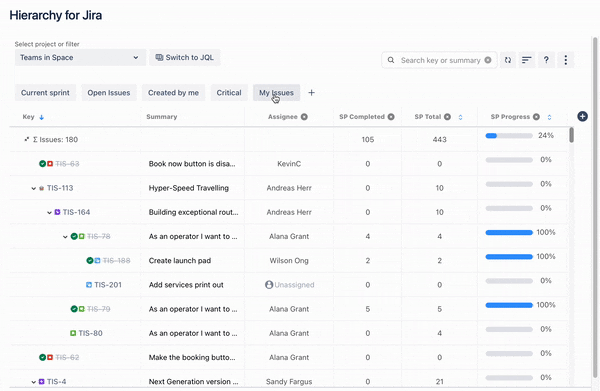Screen dimensions: 600x391
Task: Open issue TIS-80 link
Action: (90, 333)
